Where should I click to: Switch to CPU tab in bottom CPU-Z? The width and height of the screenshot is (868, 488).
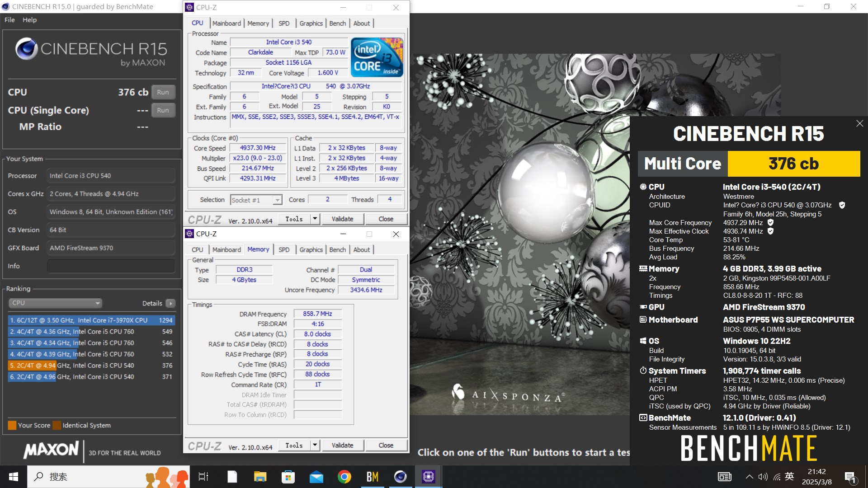pos(197,249)
